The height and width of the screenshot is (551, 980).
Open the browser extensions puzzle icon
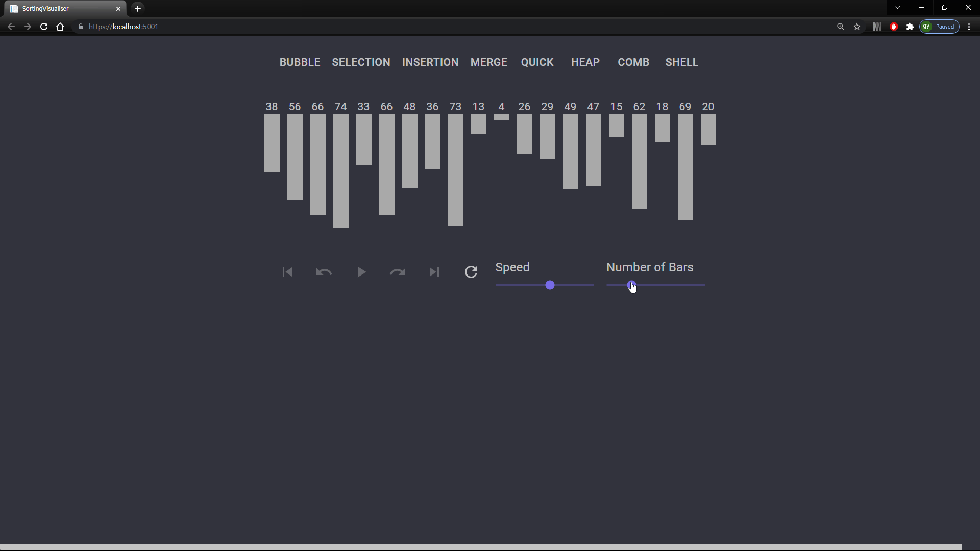tap(910, 27)
